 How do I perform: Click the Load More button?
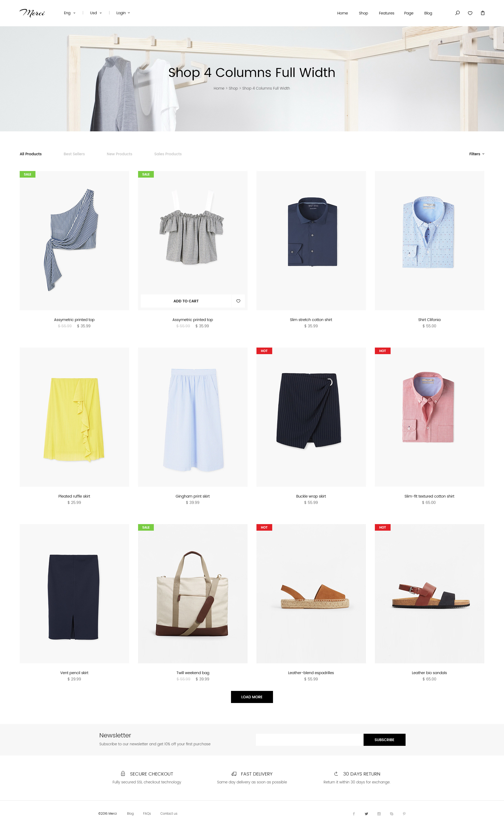(252, 697)
